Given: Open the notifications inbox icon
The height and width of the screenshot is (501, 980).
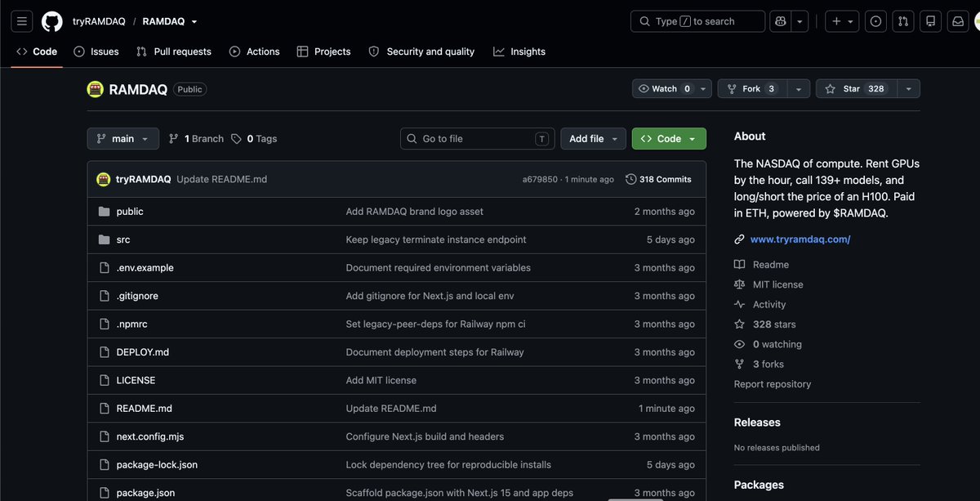Looking at the screenshot, I should (x=957, y=21).
